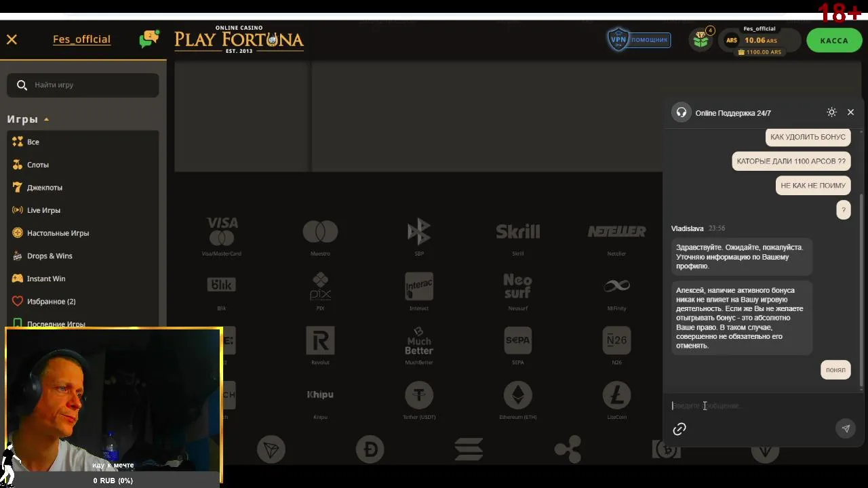
Task: Click the SEPA payment icon
Action: (x=518, y=340)
